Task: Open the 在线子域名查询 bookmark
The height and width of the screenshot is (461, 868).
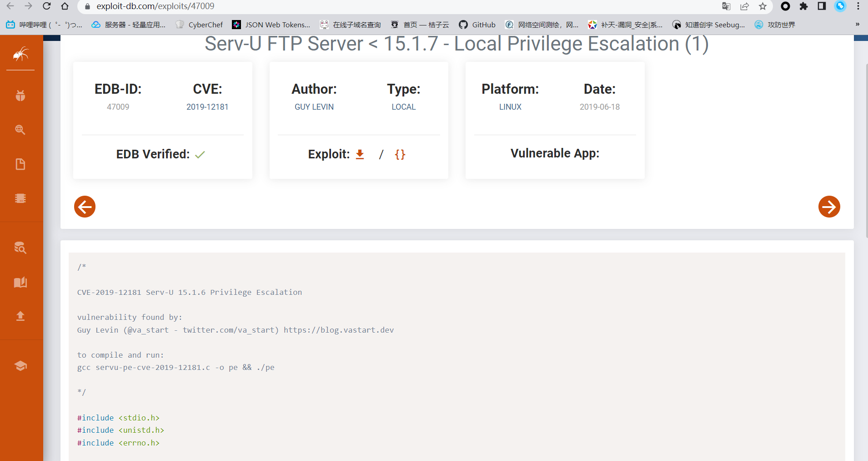Action: pos(350,25)
